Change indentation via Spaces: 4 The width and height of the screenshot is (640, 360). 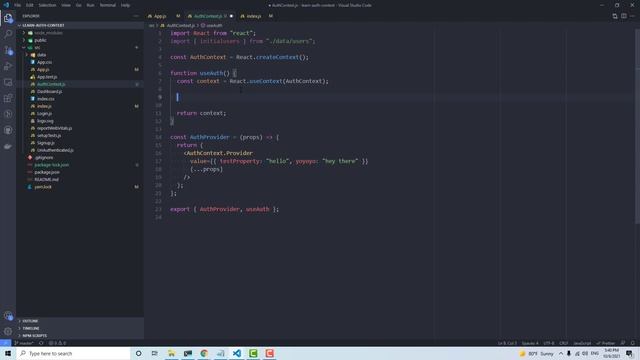pyautogui.click(x=530, y=343)
